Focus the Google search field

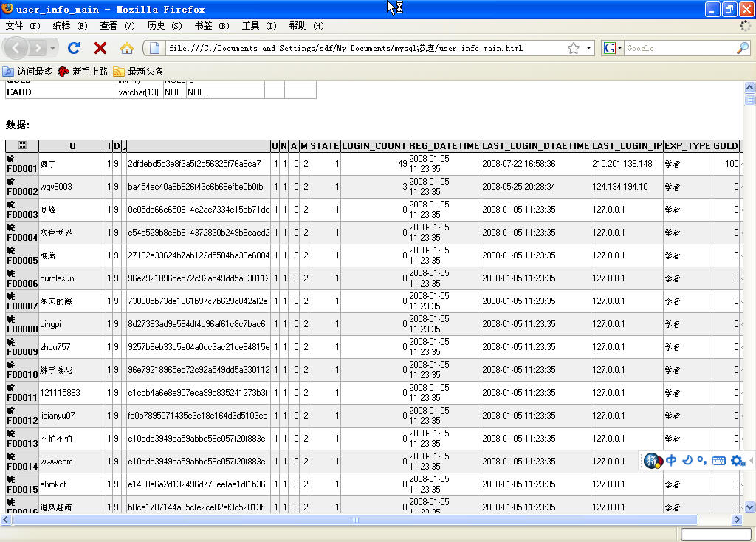coord(679,48)
